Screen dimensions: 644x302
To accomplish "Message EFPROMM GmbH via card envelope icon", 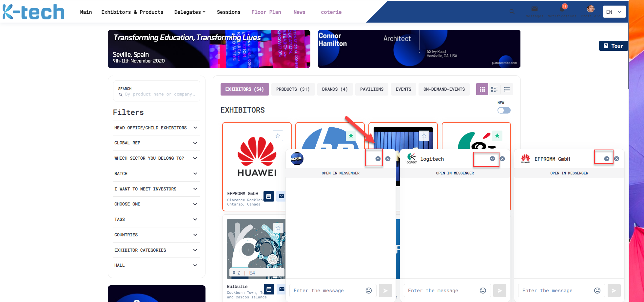I will click(281, 196).
